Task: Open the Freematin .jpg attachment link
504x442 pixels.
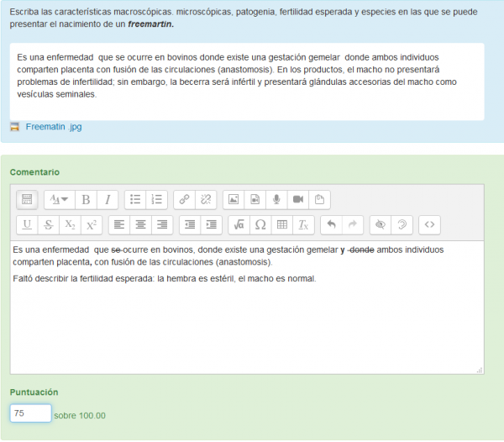Action: click(x=54, y=127)
